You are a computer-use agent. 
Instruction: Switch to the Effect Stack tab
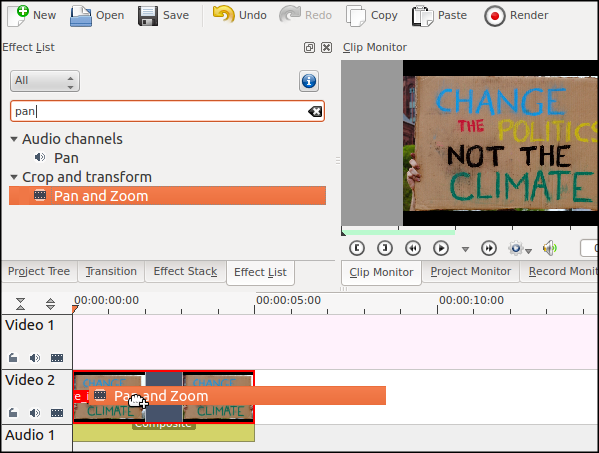pos(185,272)
